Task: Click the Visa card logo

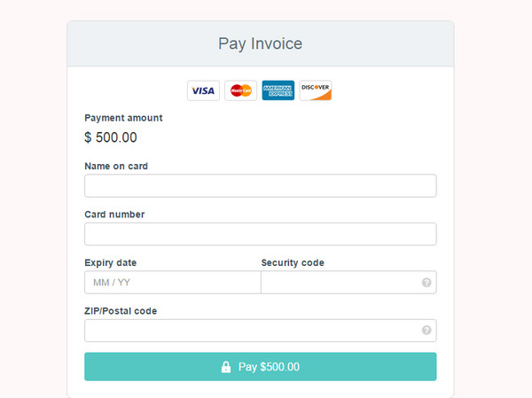Action: point(203,90)
